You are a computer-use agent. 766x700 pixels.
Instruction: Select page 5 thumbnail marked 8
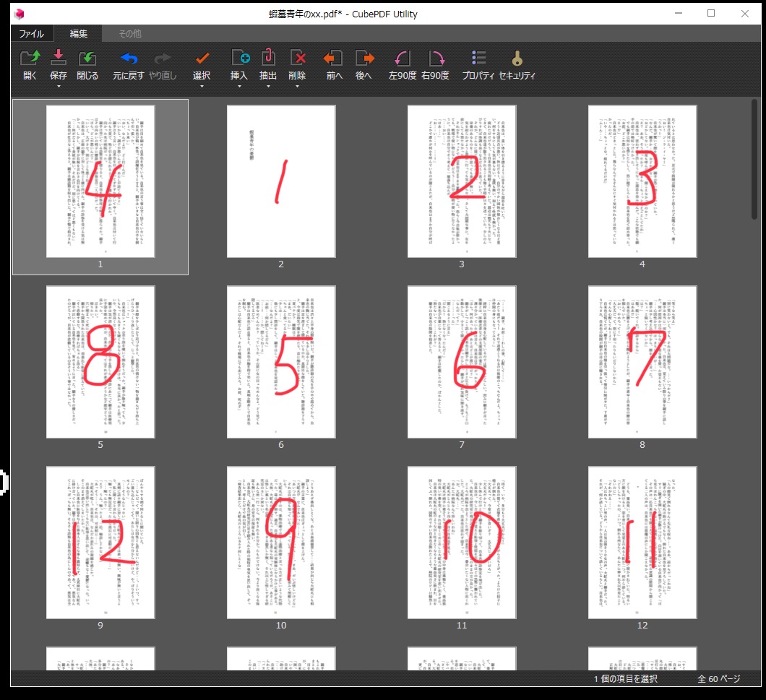pyautogui.click(x=100, y=362)
